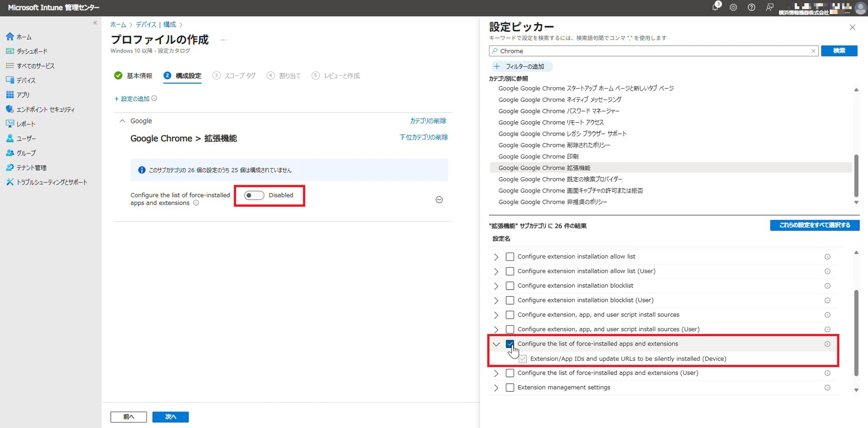The image size is (868, 428).
Task: Click the Chrome search input field
Action: coord(651,51)
